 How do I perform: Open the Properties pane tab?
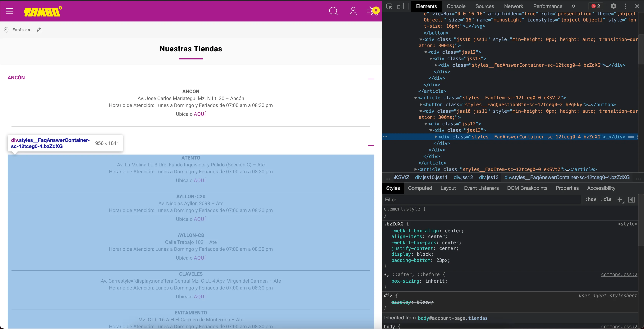567,188
